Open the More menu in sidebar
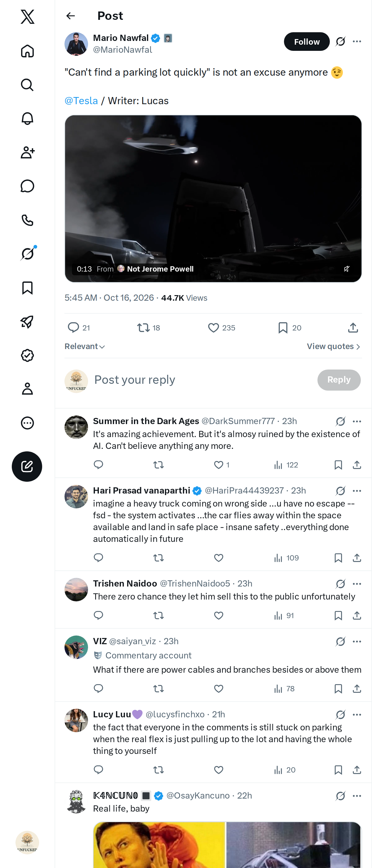The image size is (372, 868). pyautogui.click(x=27, y=423)
